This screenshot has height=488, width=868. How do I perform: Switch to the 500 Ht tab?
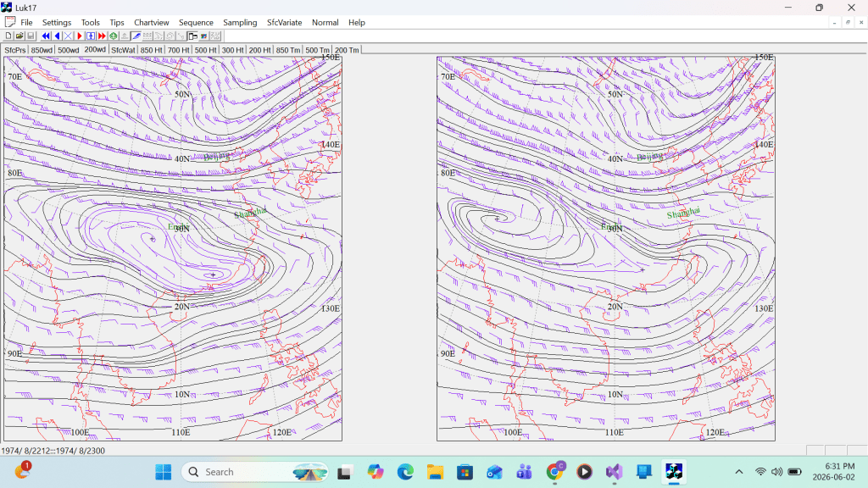[x=205, y=50]
